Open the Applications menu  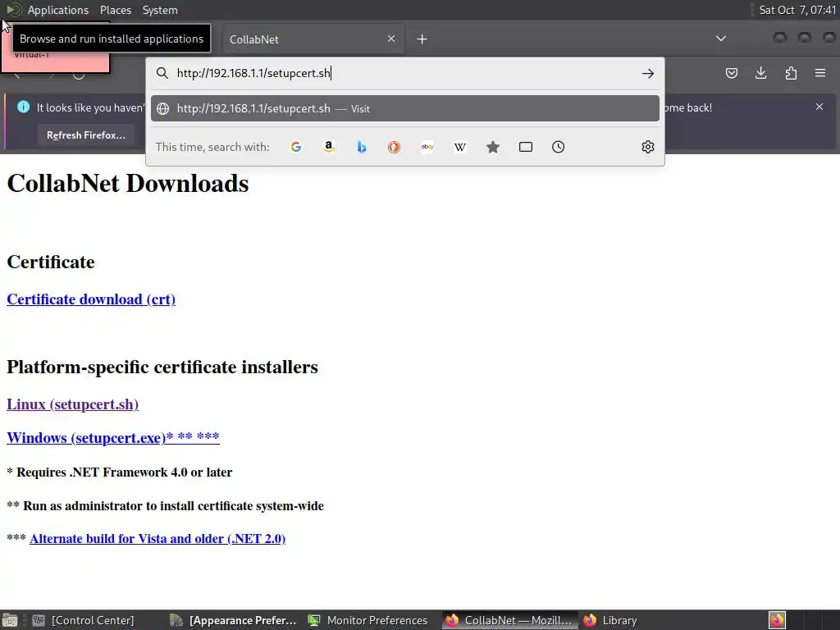point(58,10)
